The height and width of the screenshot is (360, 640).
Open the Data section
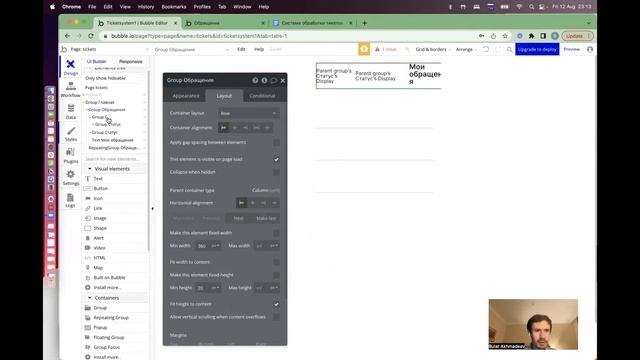click(71, 111)
